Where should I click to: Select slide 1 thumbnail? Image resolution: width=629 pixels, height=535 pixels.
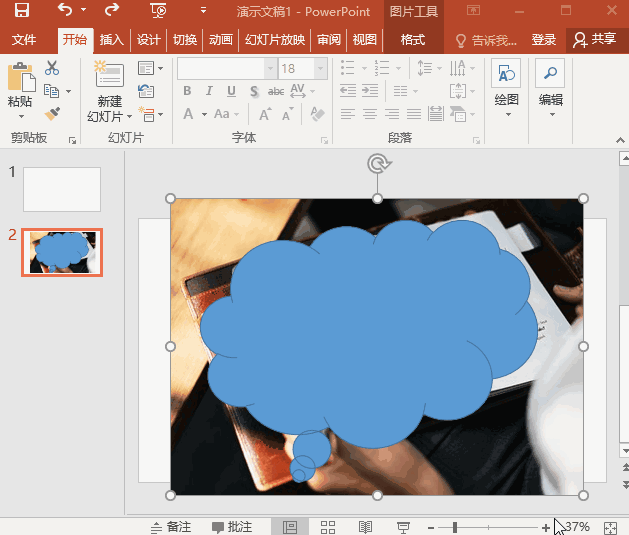point(62,189)
